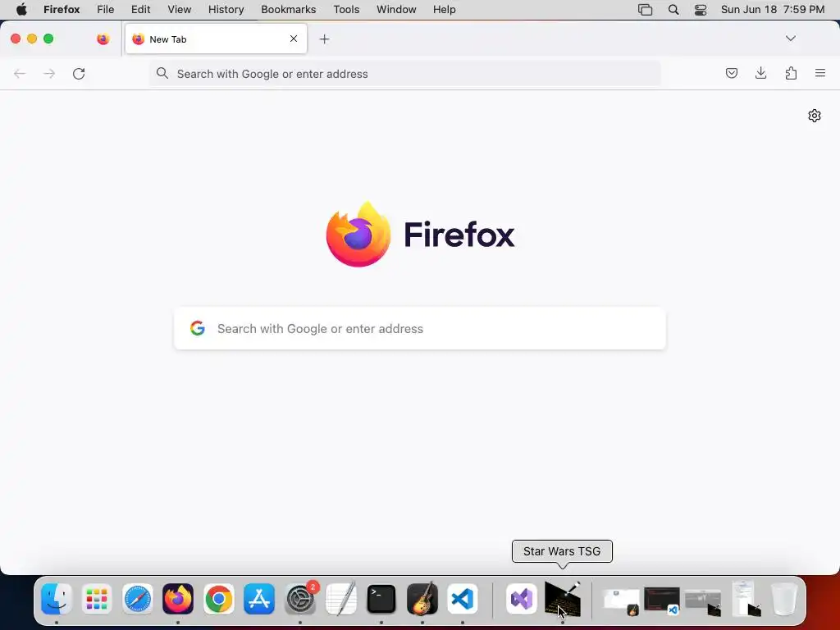
Task: Click the Firefox icon in the Dock
Action: point(178,599)
